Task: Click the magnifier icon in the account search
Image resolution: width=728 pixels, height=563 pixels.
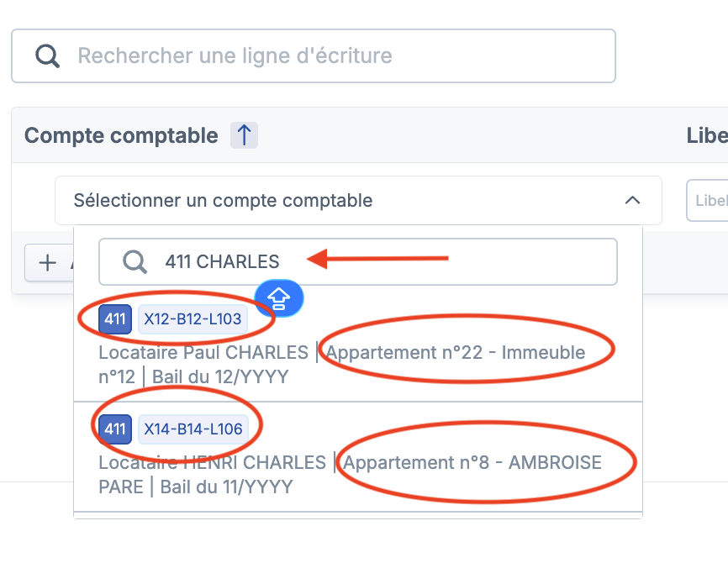Action: tap(135, 262)
